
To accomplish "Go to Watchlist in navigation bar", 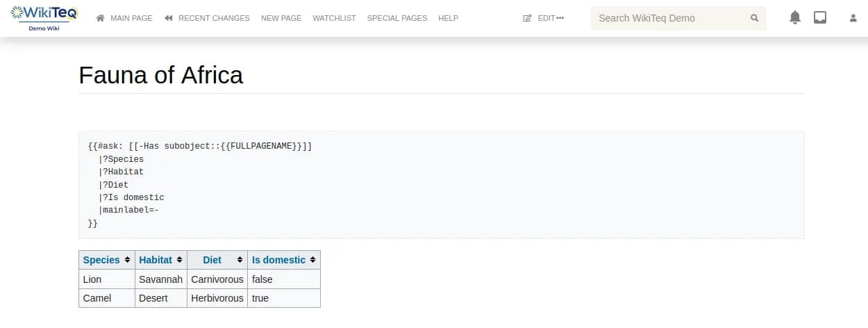I will pyautogui.click(x=334, y=18).
